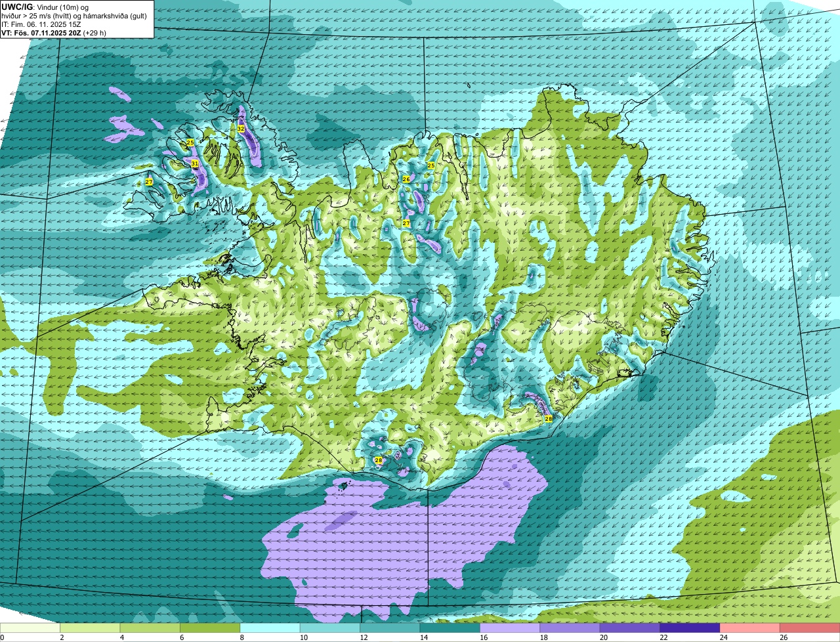The image size is (840, 642).
Task: Click the 'IT: Fim. 06. 11. 2025 15Z' line
Action: click(41, 24)
